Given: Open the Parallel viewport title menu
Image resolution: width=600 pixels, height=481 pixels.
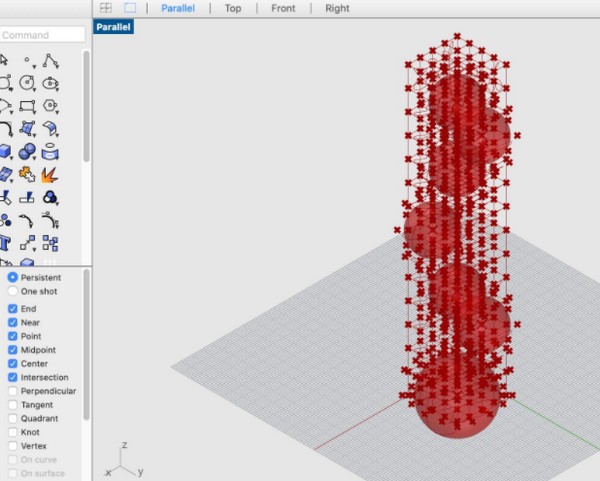Looking at the screenshot, I should [x=113, y=27].
